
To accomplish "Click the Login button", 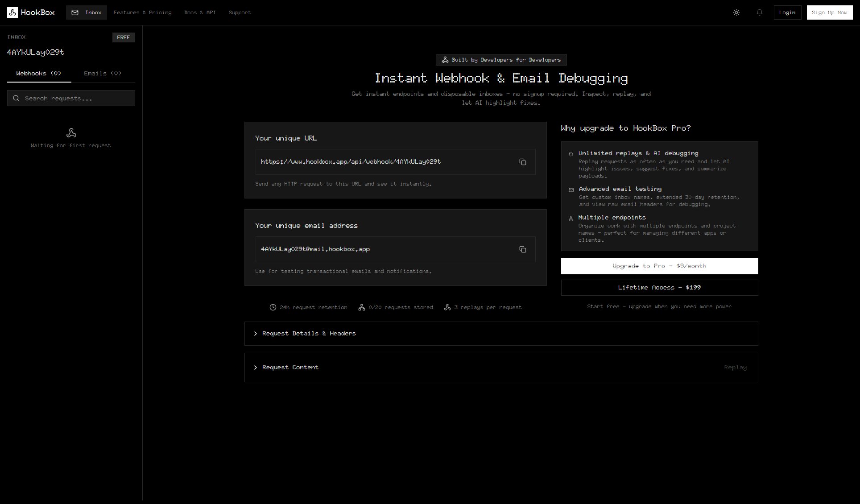I will pyautogui.click(x=787, y=12).
